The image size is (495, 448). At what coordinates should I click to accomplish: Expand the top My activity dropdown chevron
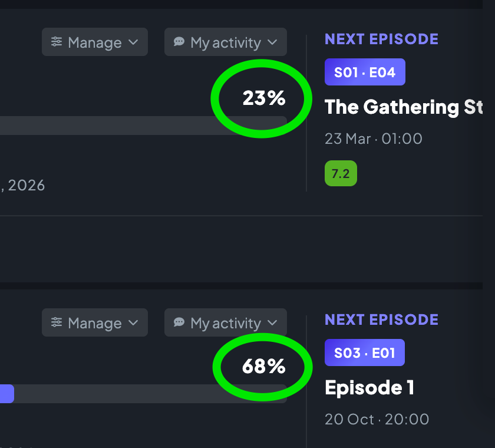point(272,42)
